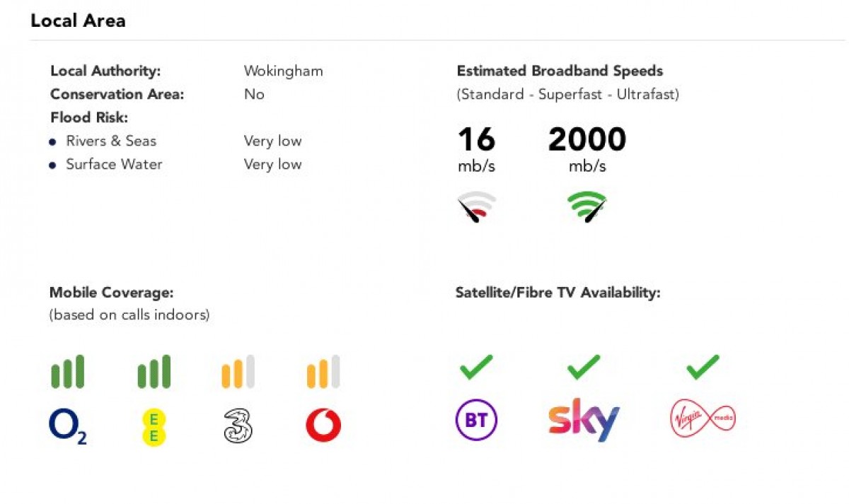Screen dimensions: 849x504
Task: Click the green checkmark above BT
Action: 476,367
